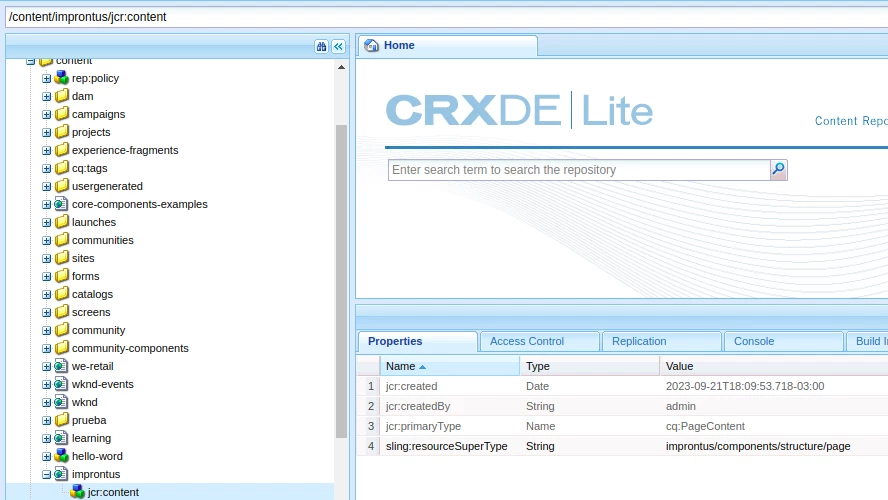Image resolution: width=888 pixels, height=500 pixels.
Task: Click the rep:policy node icon
Action: (61, 78)
